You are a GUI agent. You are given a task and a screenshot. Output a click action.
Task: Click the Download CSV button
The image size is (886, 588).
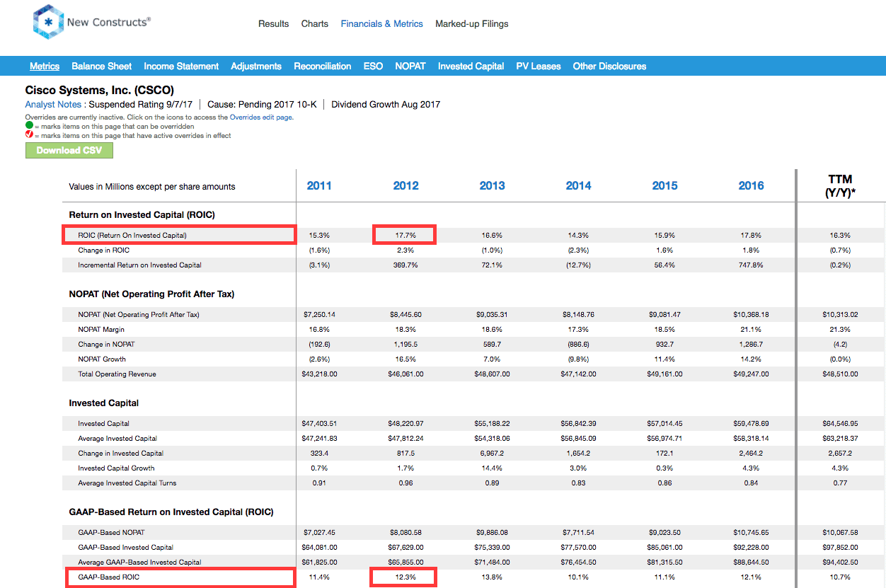69,151
